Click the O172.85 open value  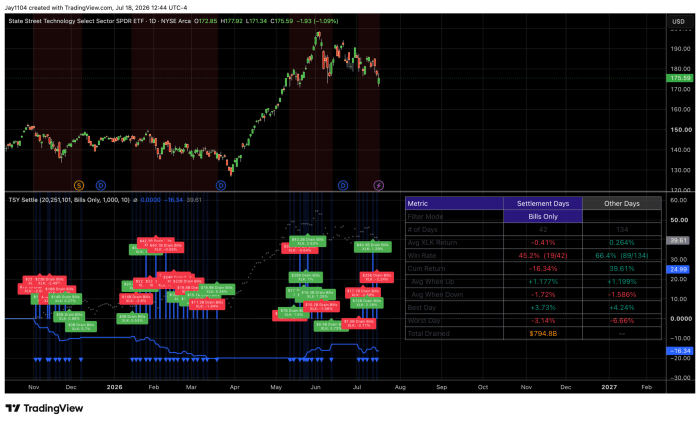tap(206, 21)
